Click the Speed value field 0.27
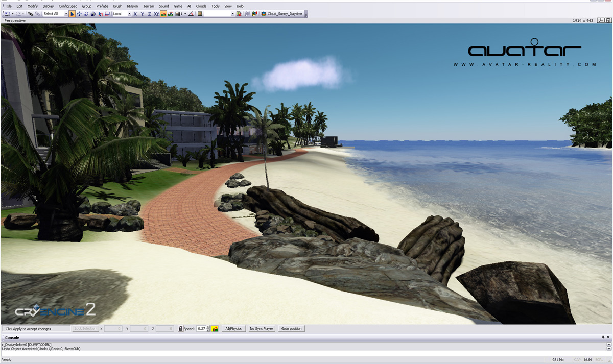The height and width of the screenshot is (364, 613). coord(201,329)
